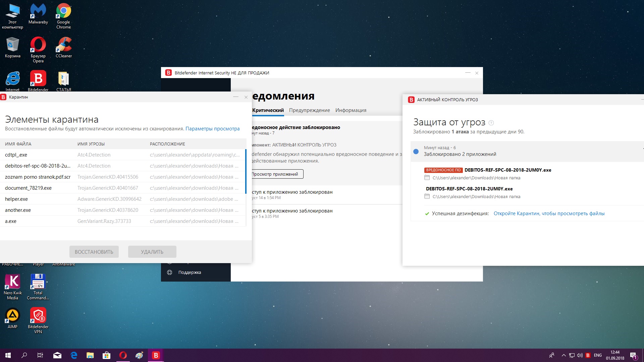Show hidden system tray icons chevron
The width and height of the screenshot is (644, 362).
click(563, 355)
